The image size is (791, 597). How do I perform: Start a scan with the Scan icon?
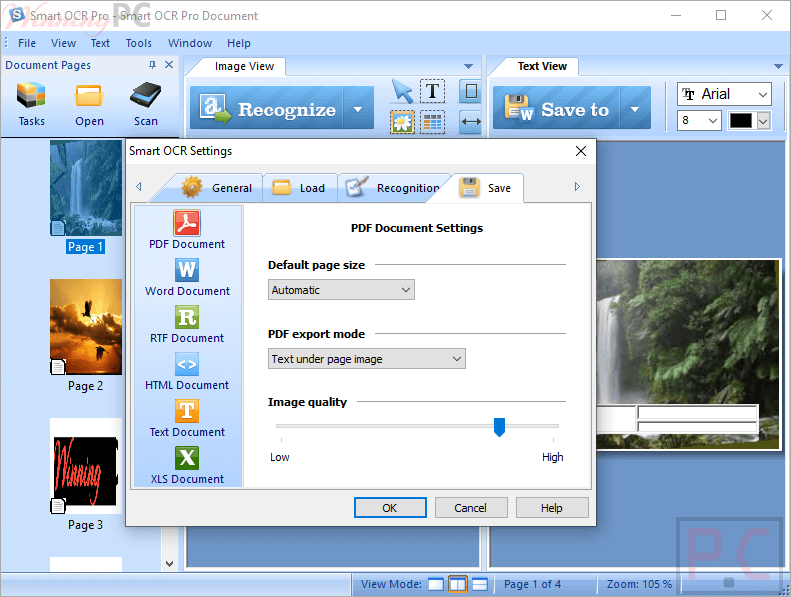coord(145,104)
